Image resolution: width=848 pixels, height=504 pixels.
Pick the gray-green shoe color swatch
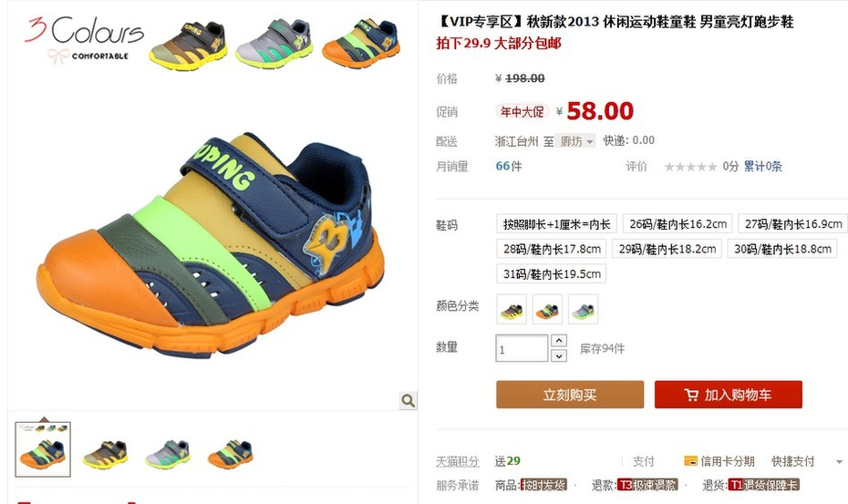(583, 309)
